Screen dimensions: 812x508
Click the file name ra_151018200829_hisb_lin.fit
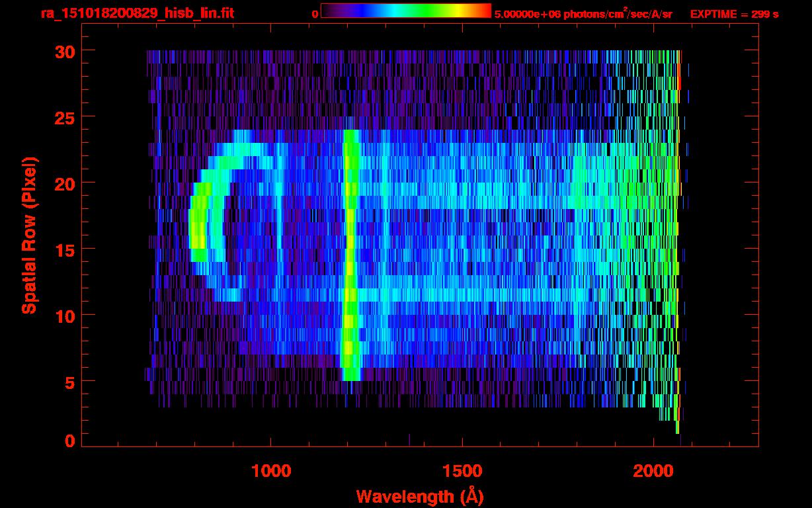[137, 13]
